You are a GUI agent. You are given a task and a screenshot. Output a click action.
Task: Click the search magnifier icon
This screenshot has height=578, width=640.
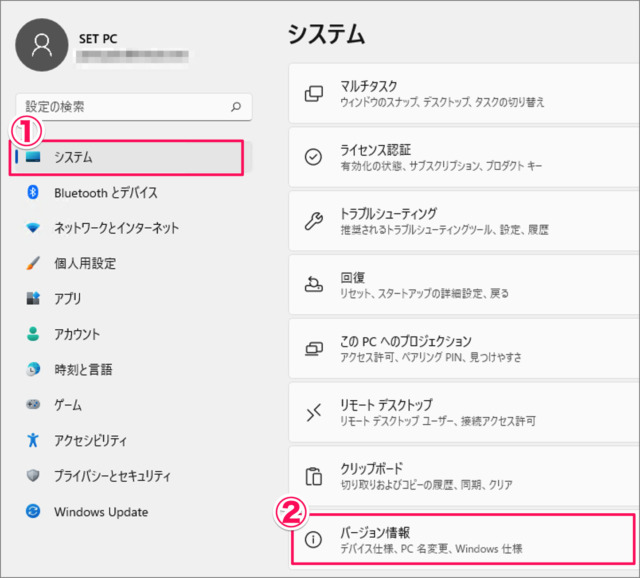click(x=236, y=106)
